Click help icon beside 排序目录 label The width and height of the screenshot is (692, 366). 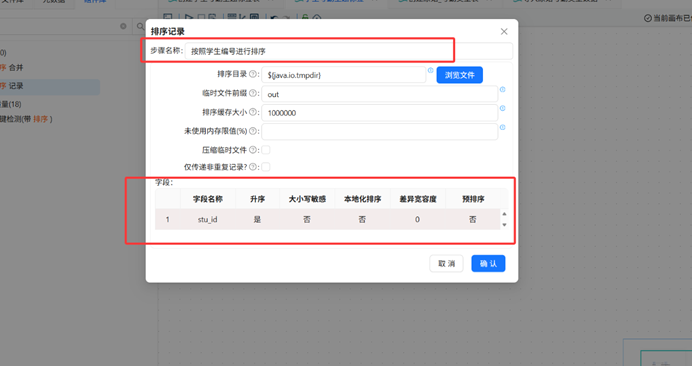(252, 74)
